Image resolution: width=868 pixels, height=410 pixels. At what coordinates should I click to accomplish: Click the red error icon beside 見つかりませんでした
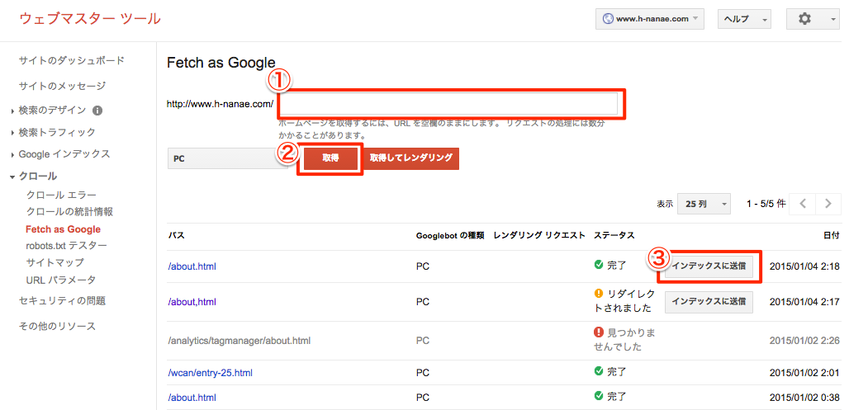[599, 332]
